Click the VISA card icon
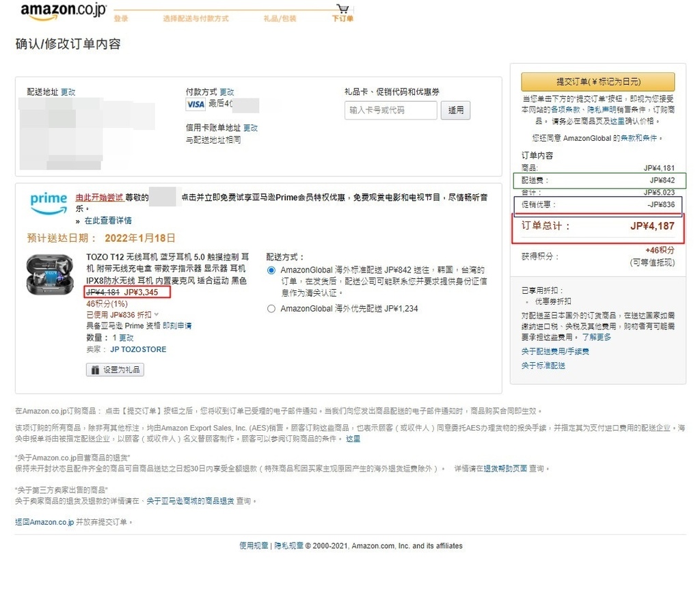700x589 pixels. point(196,104)
